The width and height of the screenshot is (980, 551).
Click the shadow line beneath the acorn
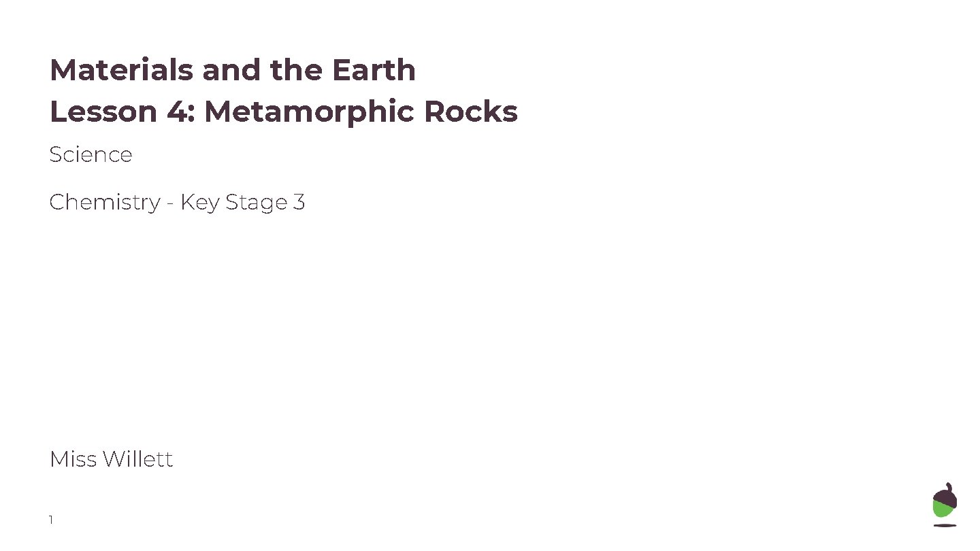click(945, 525)
